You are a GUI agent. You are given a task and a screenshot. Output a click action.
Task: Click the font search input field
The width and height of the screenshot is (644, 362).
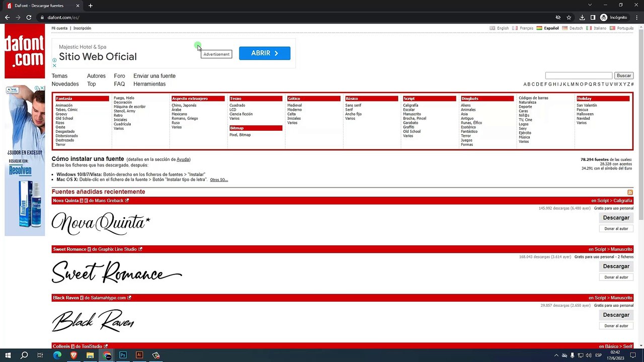coord(579,75)
